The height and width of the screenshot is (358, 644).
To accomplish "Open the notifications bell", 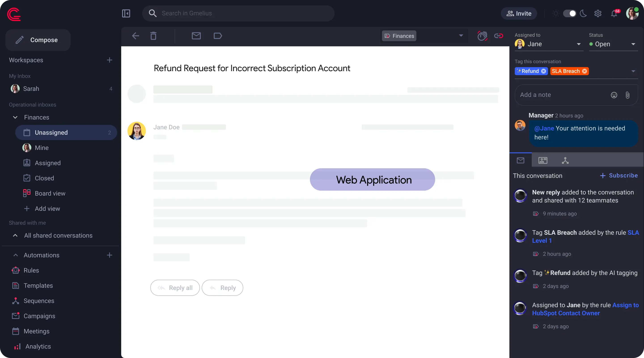I will coord(614,13).
